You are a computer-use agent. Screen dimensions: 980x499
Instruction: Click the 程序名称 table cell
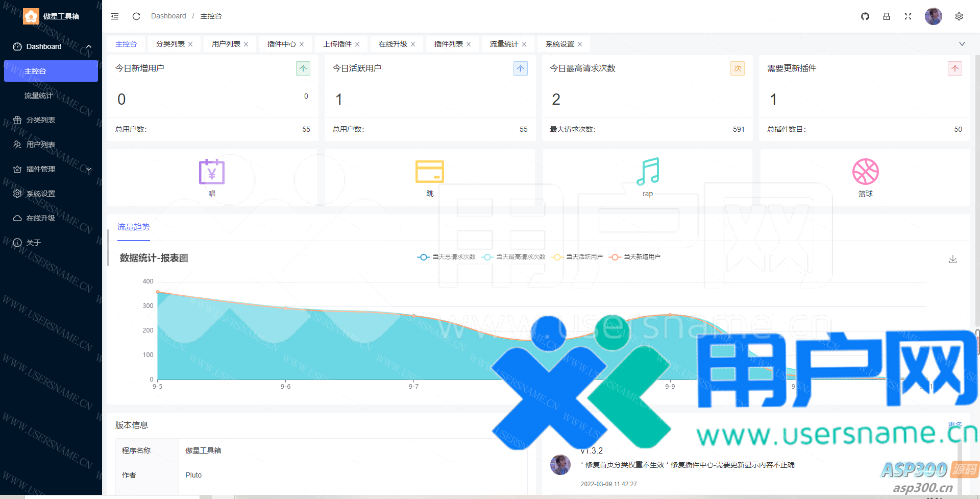[147, 450]
